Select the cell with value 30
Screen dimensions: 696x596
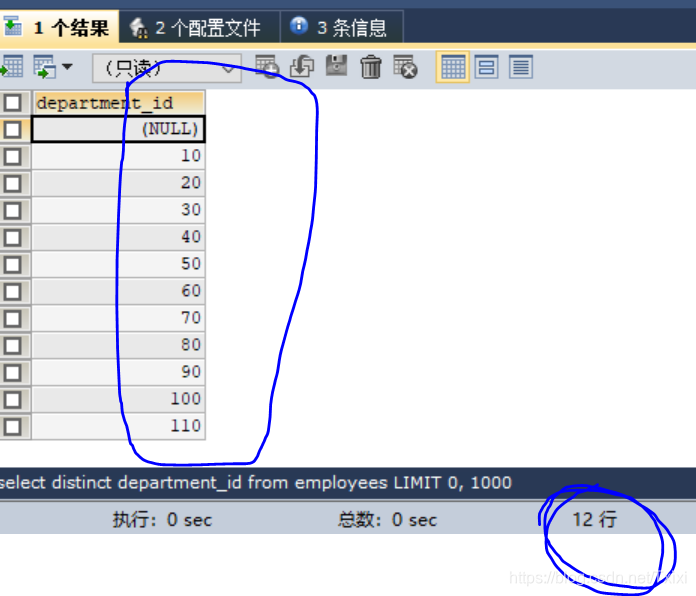coord(119,210)
